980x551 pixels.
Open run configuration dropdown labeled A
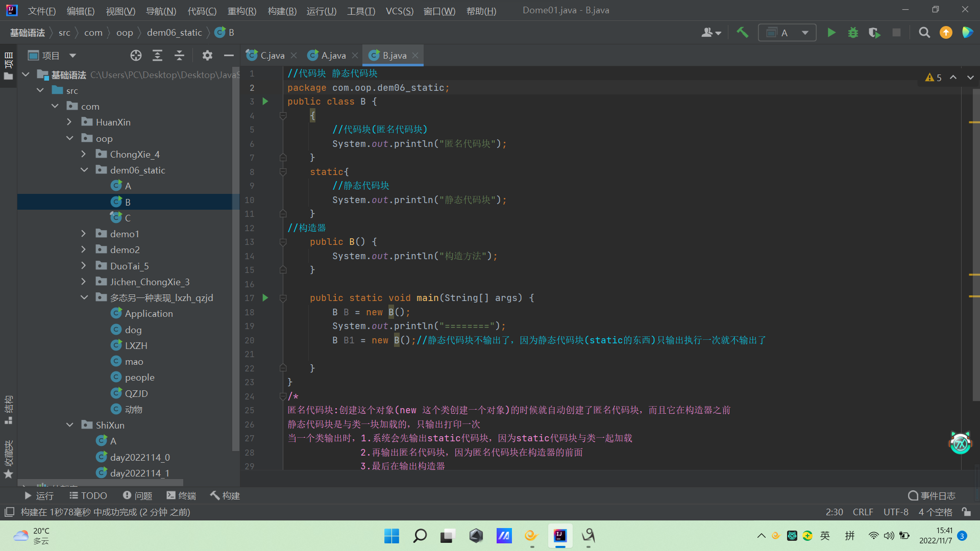pyautogui.click(x=787, y=33)
